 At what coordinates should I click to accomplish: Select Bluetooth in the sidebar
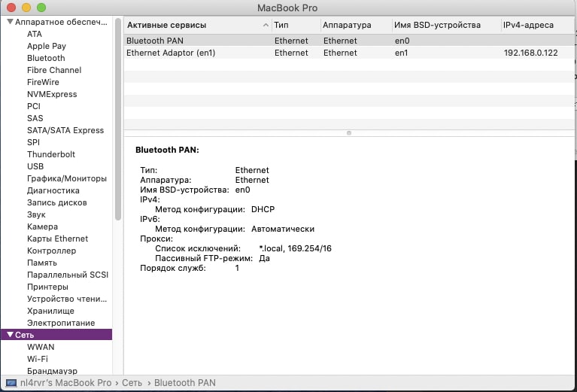(x=46, y=58)
